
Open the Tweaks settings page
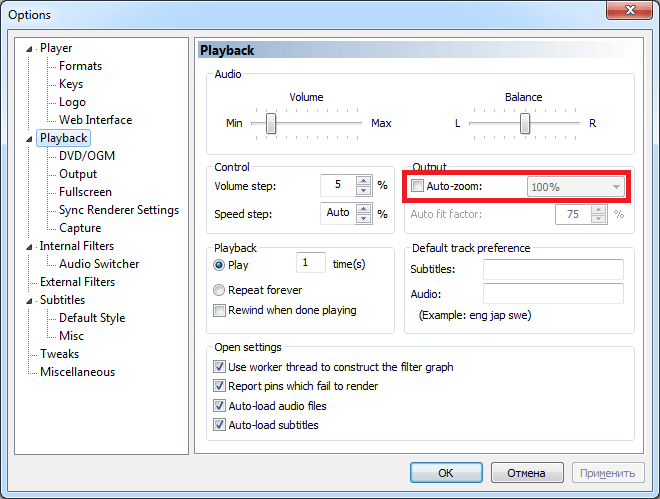[59, 354]
